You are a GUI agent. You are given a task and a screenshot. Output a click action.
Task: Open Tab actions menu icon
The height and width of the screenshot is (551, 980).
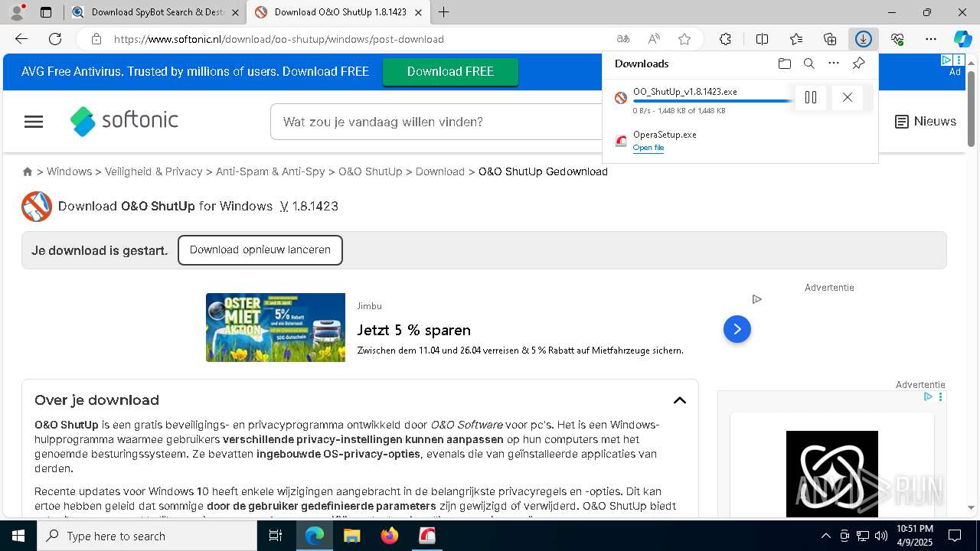click(46, 12)
